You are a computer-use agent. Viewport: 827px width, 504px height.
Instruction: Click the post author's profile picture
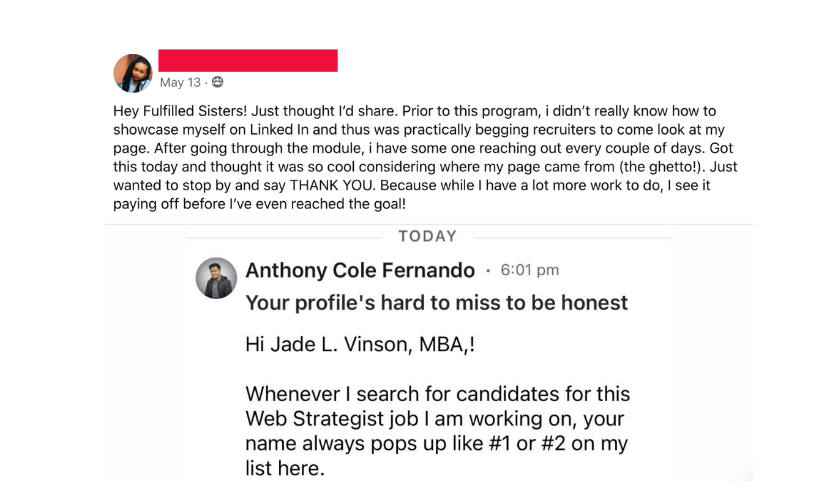point(133,73)
